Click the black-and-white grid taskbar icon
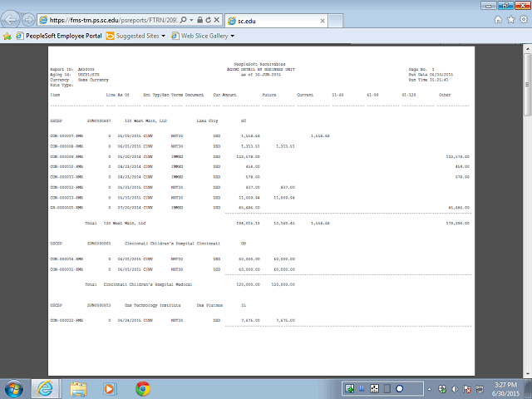The image size is (532, 399). click(x=374, y=389)
